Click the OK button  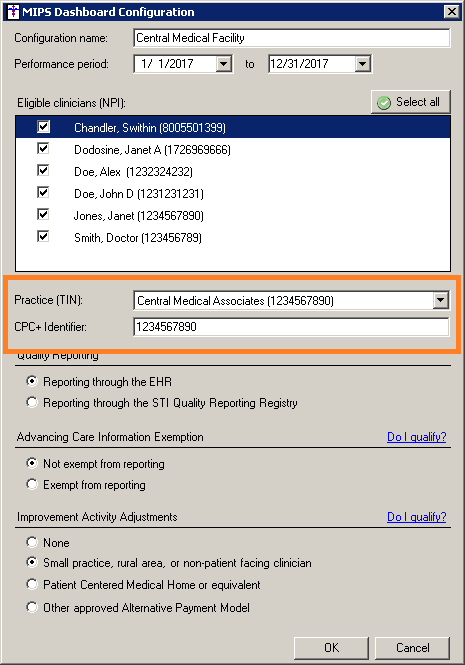click(x=331, y=648)
